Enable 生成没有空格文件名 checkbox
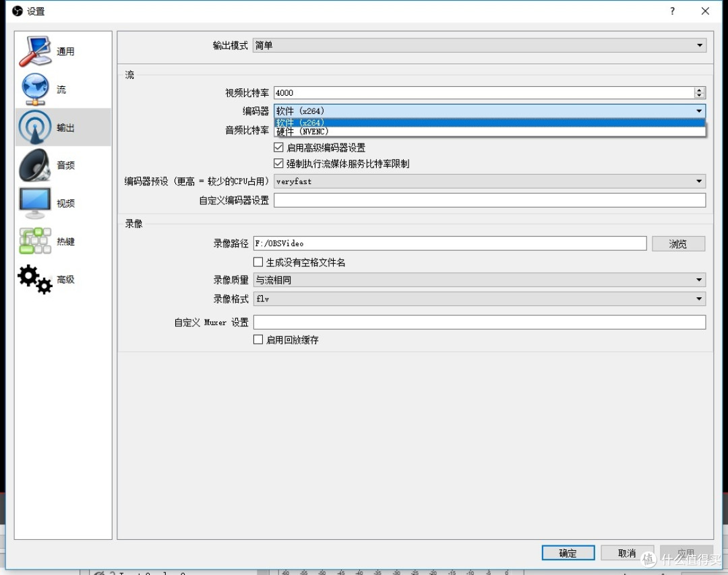728x575 pixels. (258, 262)
